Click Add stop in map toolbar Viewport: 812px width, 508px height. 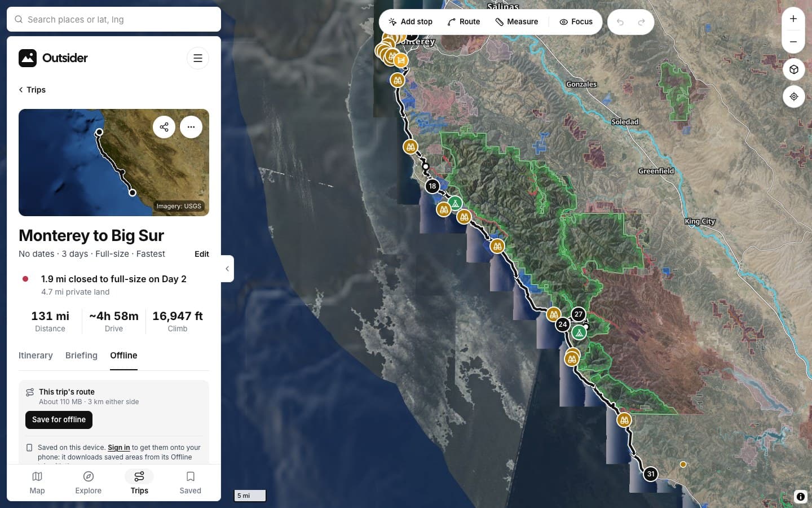[x=411, y=22]
